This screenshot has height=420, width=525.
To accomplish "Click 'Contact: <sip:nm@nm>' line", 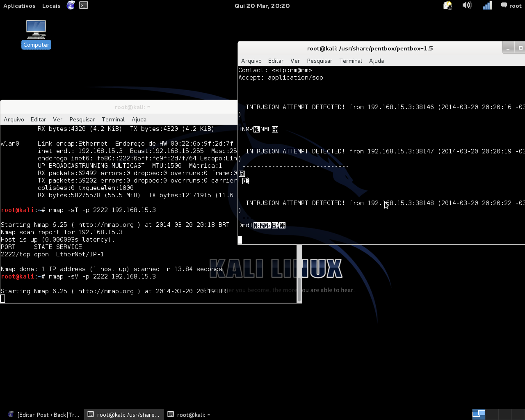I will 275,70.
